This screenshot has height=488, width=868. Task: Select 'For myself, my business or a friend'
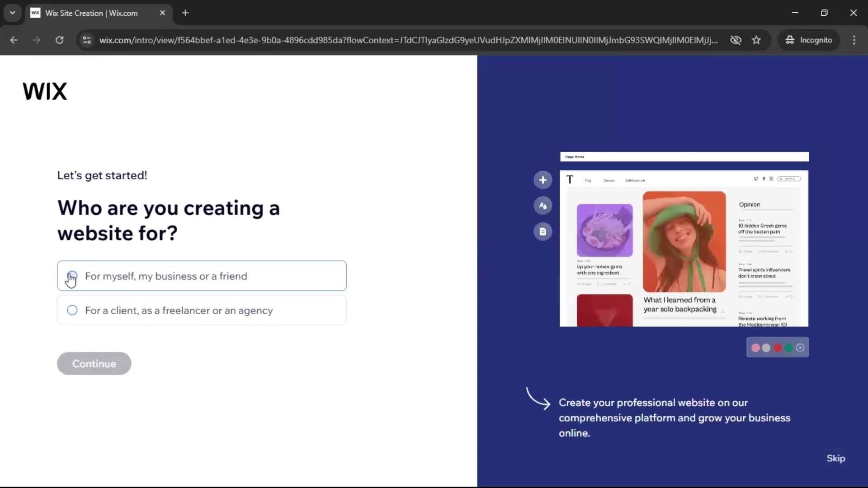click(202, 276)
